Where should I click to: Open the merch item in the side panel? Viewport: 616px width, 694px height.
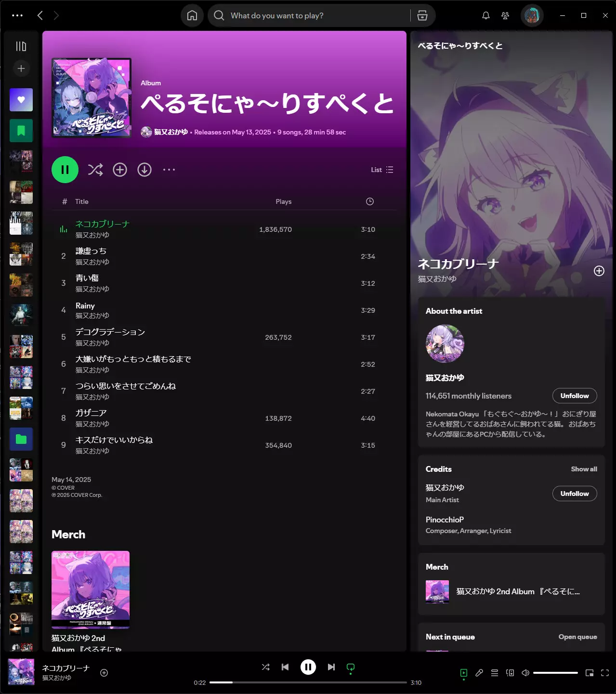[x=511, y=591]
